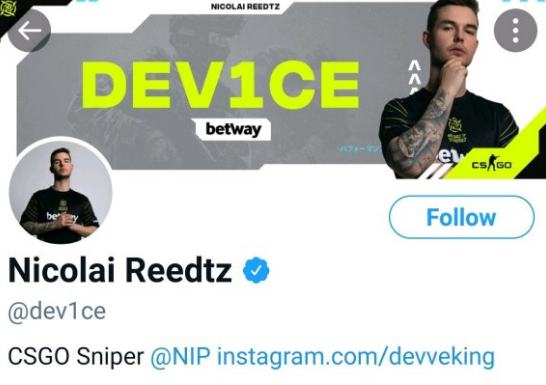Click the NIP logo in the top-left corner
The image size is (546, 385).
click(8, 8)
